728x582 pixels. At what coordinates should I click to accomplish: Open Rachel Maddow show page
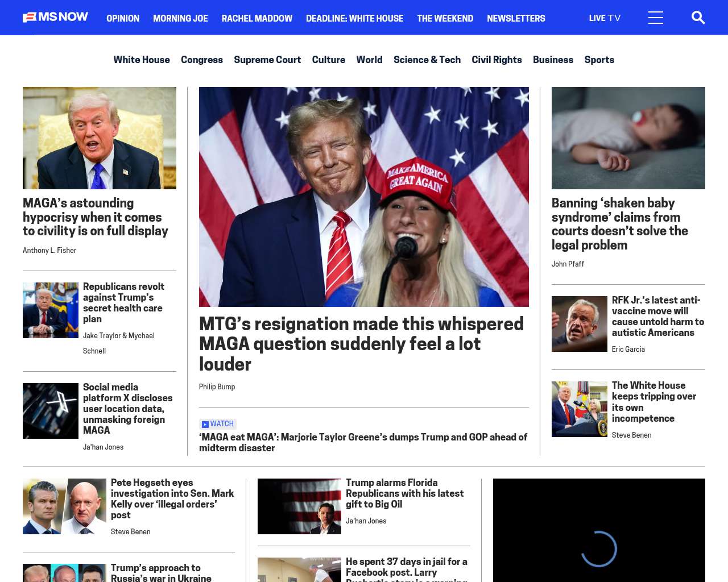(257, 18)
